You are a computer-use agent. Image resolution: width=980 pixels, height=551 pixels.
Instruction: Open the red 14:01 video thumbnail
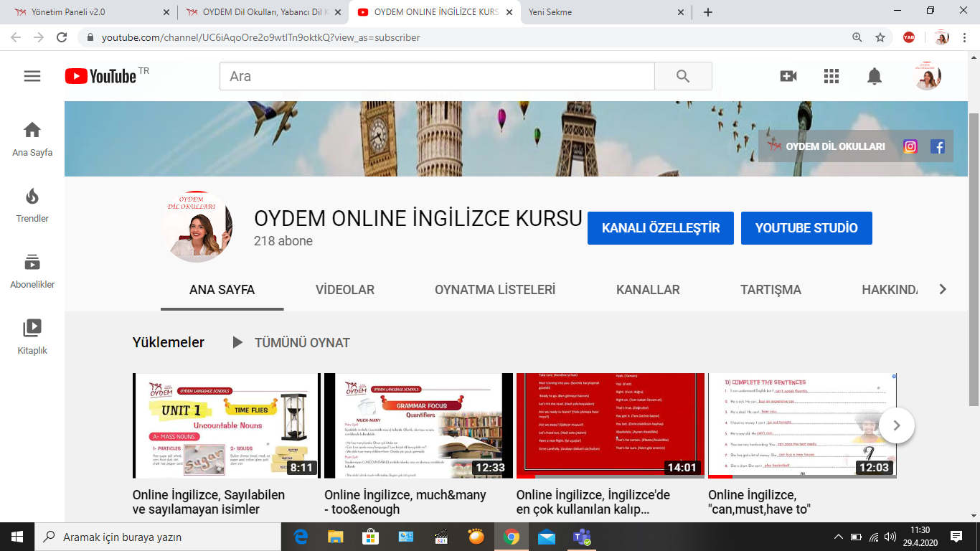(611, 425)
